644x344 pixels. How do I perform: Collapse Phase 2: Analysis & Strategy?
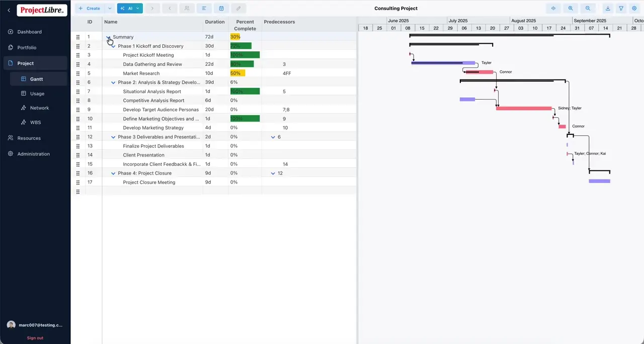tap(113, 82)
